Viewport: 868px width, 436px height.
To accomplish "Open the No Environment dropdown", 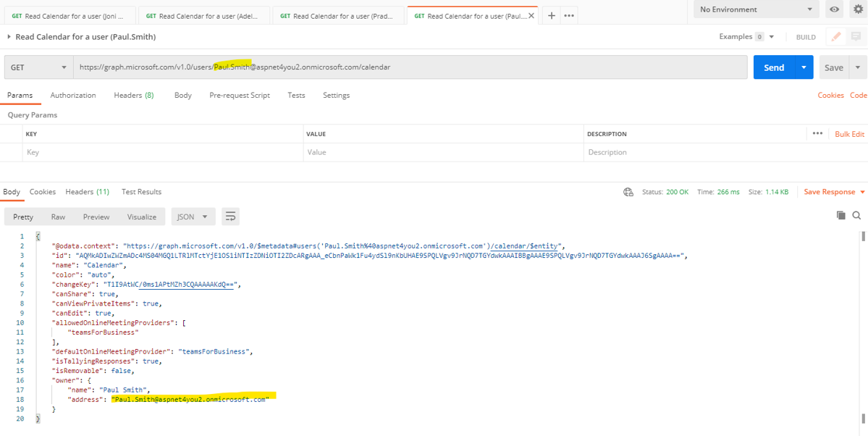I will [x=757, y=9].
